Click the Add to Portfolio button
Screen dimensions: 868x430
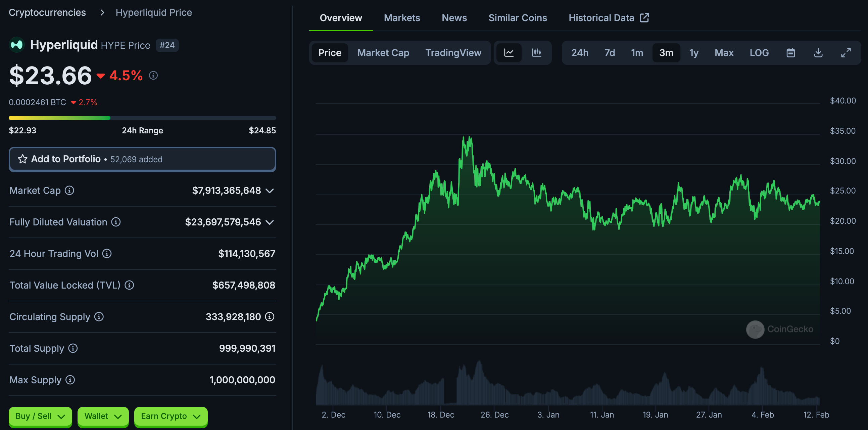pyautogui.click(x=142, y=159)
